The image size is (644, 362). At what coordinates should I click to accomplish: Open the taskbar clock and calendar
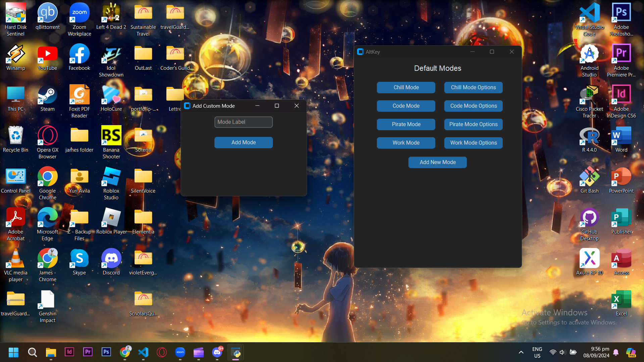click(596, 352)
